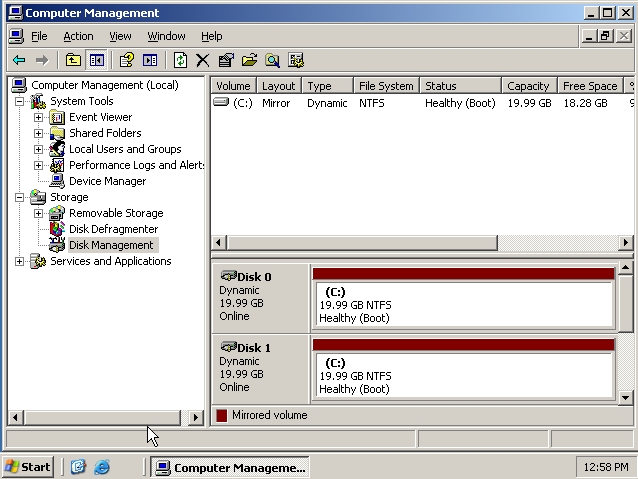Expand the Event Viewer node
This screenshot has width=638, height=479.
[38, 117]
